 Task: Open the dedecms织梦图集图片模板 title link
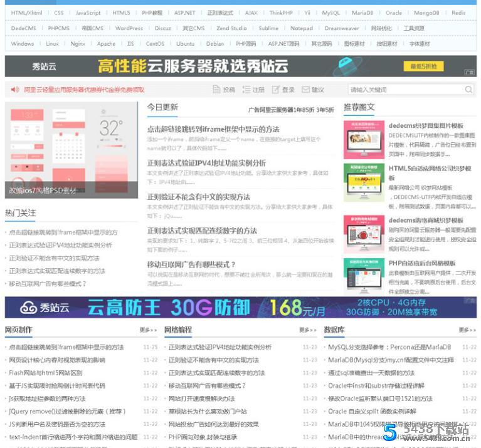[426, 126]
